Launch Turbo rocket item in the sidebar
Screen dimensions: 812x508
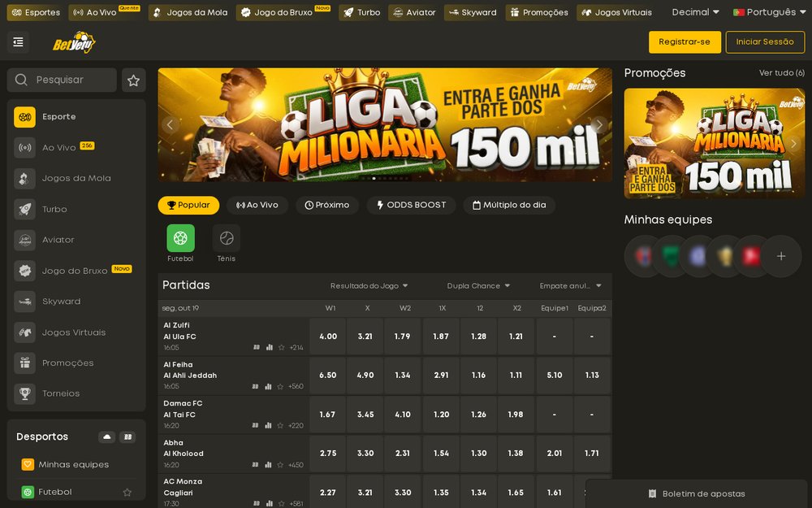pos(76,210)
